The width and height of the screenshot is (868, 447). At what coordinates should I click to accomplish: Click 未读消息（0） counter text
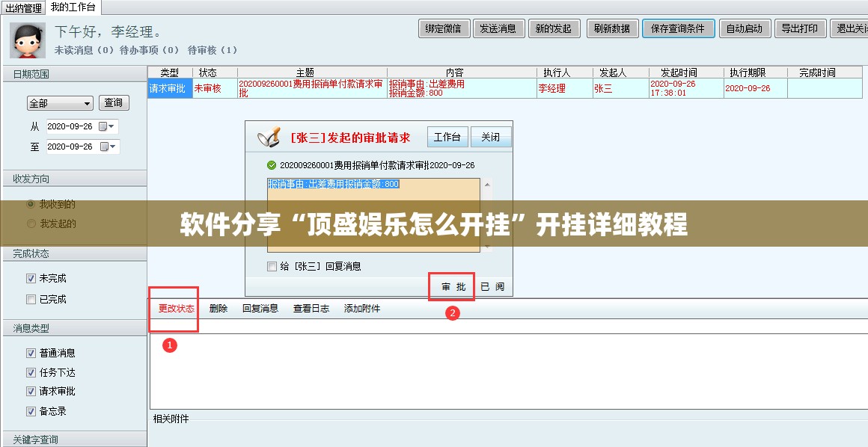(84, 50)
